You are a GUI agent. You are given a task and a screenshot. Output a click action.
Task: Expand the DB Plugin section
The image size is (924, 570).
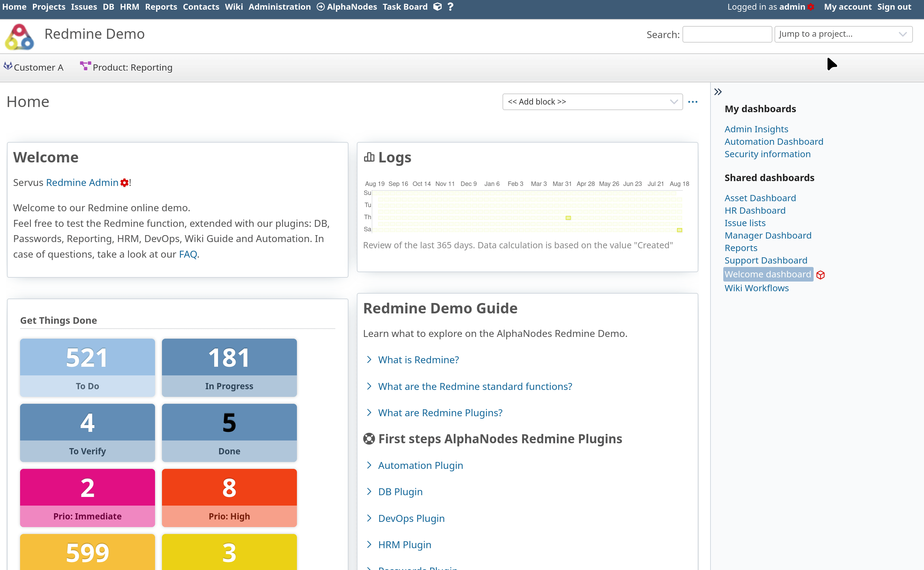point(400,492)
